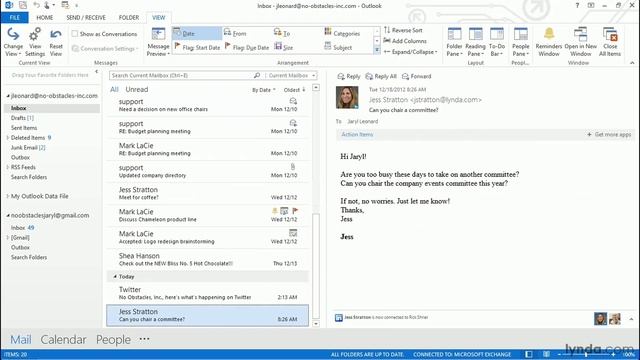
Task: Collapse the folder pane arrow
Action: tap(97, 72)
